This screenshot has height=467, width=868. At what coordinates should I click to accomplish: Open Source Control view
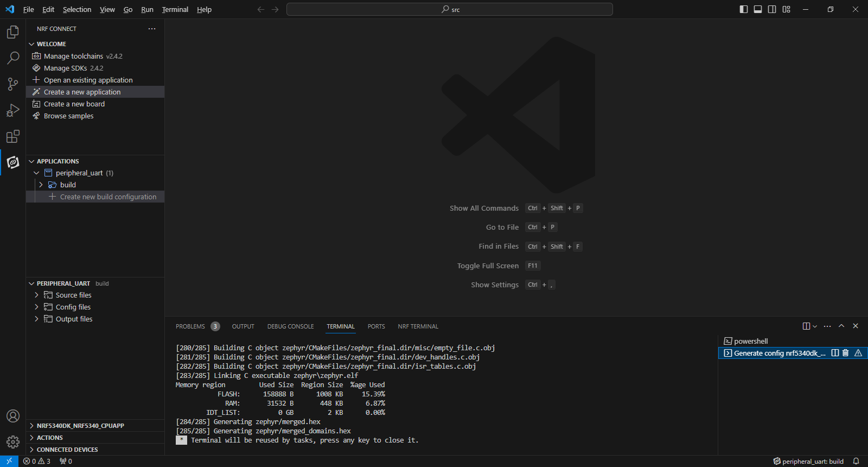pyautogui.click(x=13, y=84)
